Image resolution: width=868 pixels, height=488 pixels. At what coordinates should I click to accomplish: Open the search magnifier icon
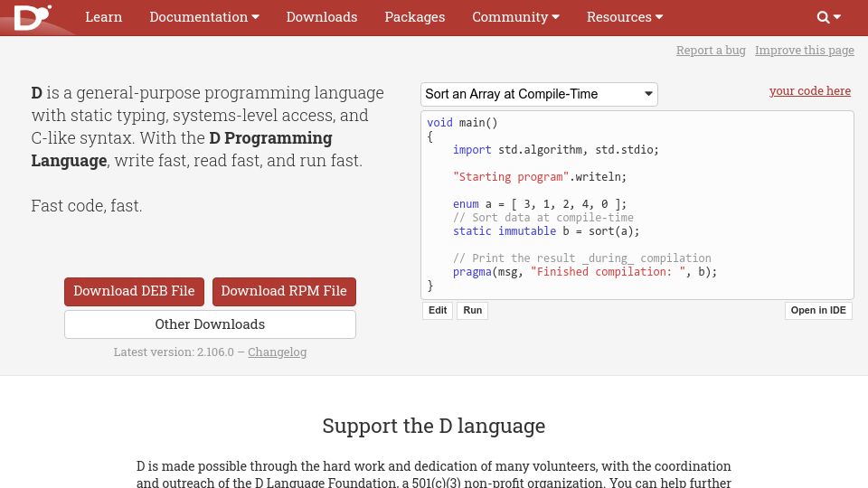click(x=823, y=17)
